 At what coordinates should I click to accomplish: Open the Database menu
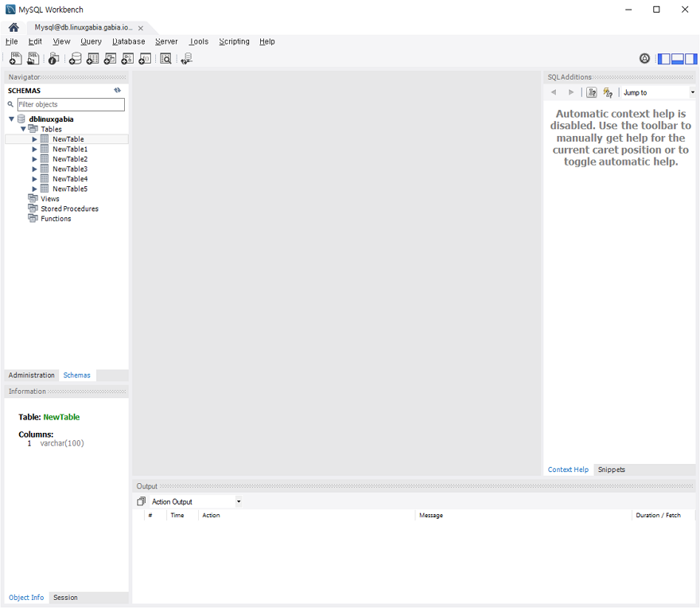[x=129, y=41]
